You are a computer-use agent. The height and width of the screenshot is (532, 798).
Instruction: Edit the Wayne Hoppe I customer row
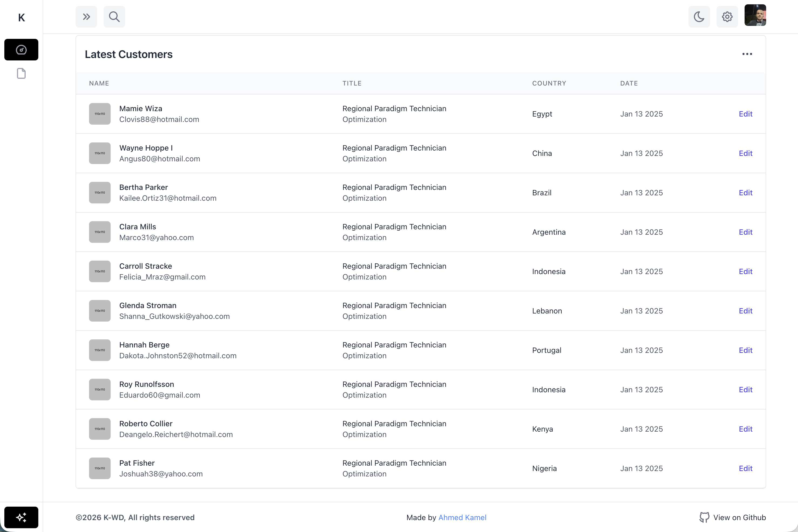[x=745, y=153]
